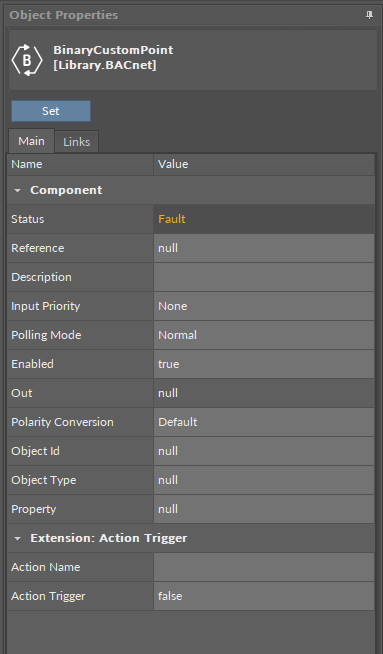Click the Action Name value field
The image size is (383, 654).
point(264,567)
